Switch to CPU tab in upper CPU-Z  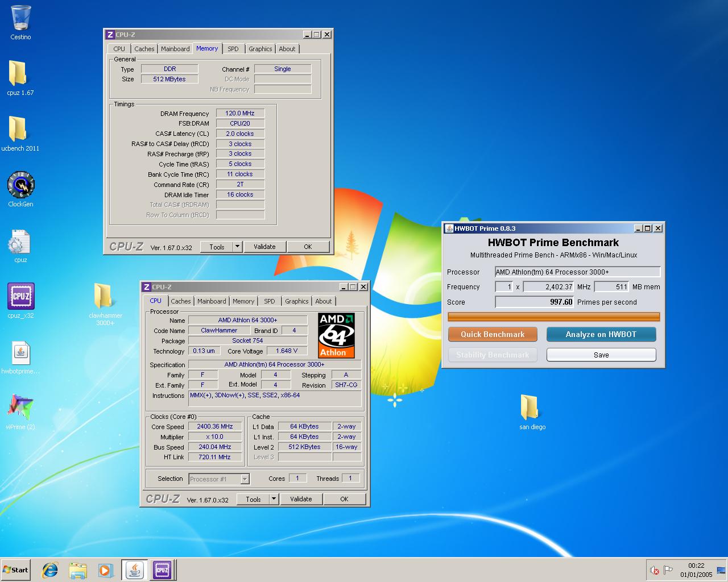pyautogui.click(x=119, y=49)
